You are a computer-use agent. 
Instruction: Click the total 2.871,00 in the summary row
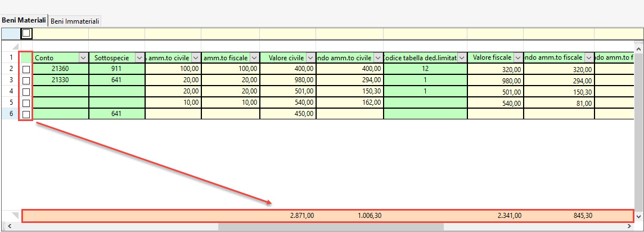[302, 215]
